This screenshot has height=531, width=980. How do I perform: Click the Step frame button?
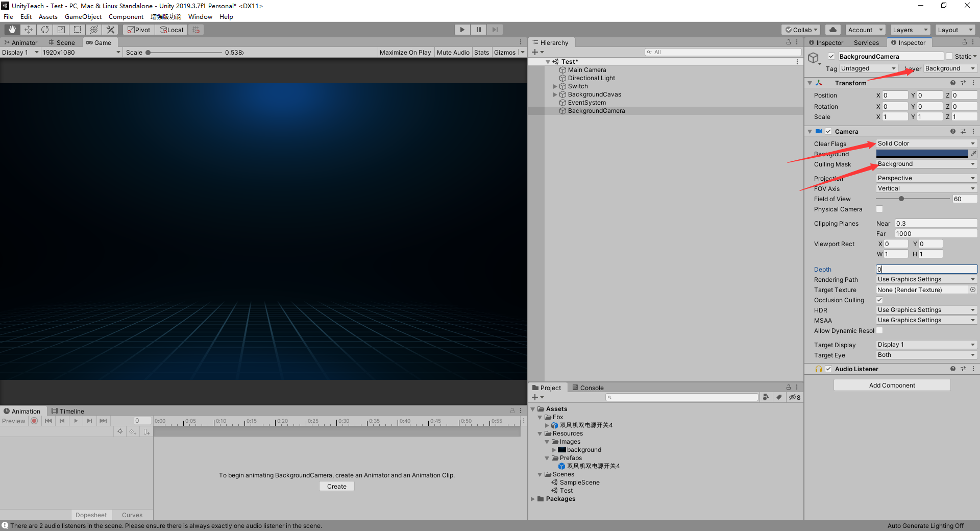click(x=495, y=30)
